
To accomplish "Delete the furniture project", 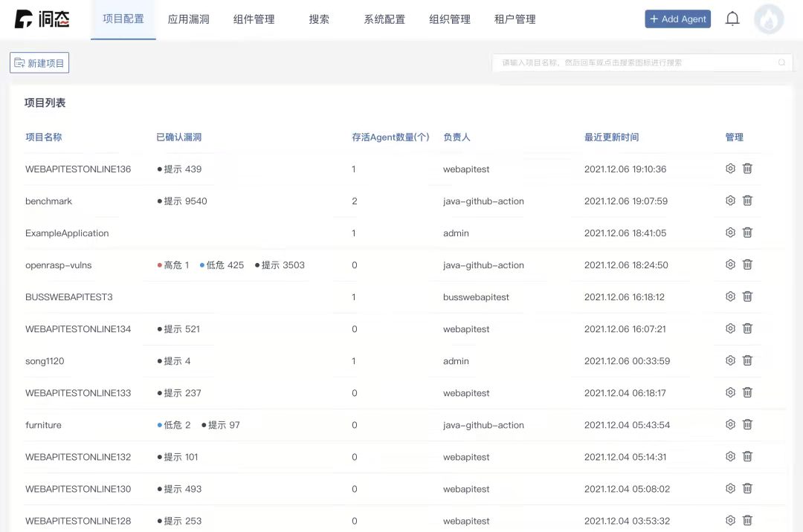I will [x=747, y=424].
